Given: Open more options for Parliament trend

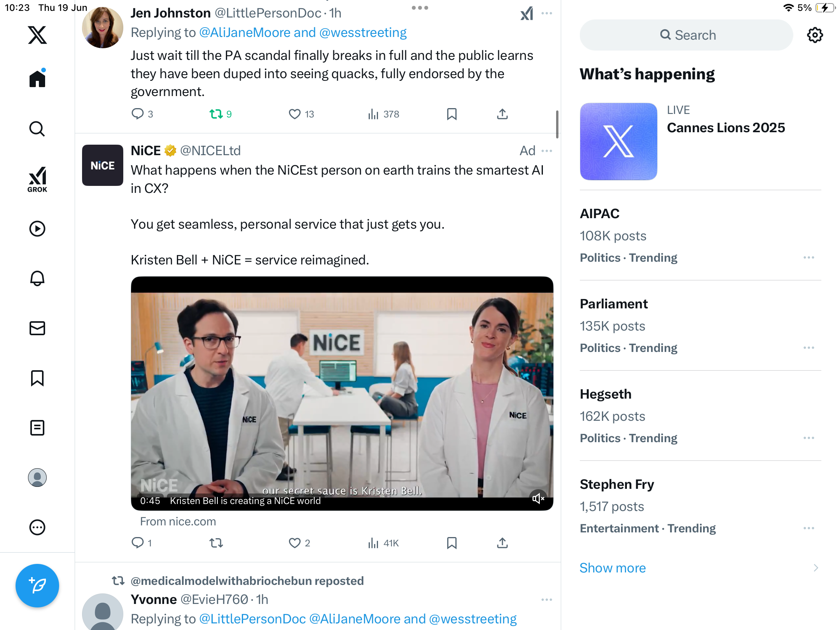Looking at the screenshot, I should [x=808, y=348].
